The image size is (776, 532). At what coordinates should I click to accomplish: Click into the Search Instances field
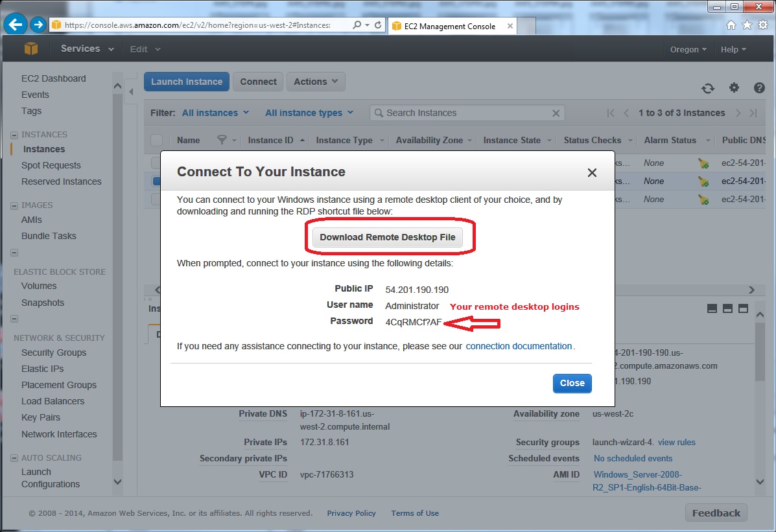(467, 113)
